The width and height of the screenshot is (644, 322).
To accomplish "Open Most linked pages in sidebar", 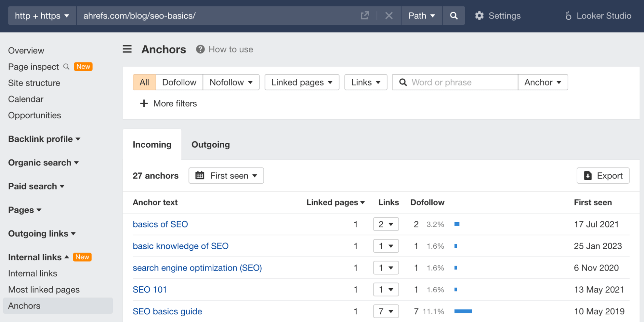I will point(44,290).
